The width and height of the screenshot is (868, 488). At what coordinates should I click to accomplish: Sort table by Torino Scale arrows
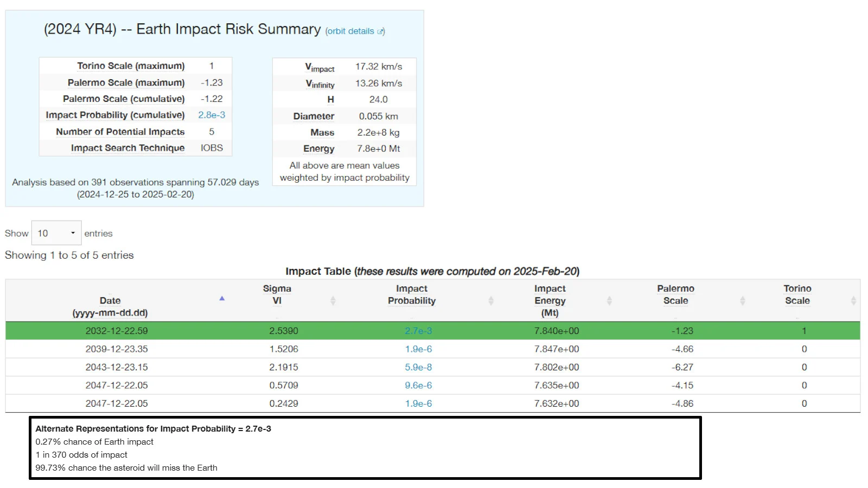853,300
